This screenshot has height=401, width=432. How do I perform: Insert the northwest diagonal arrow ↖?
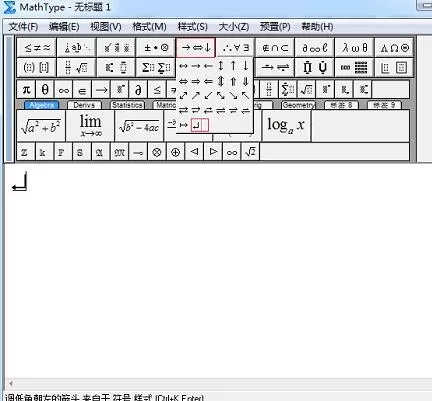click(x=246, y=96)
